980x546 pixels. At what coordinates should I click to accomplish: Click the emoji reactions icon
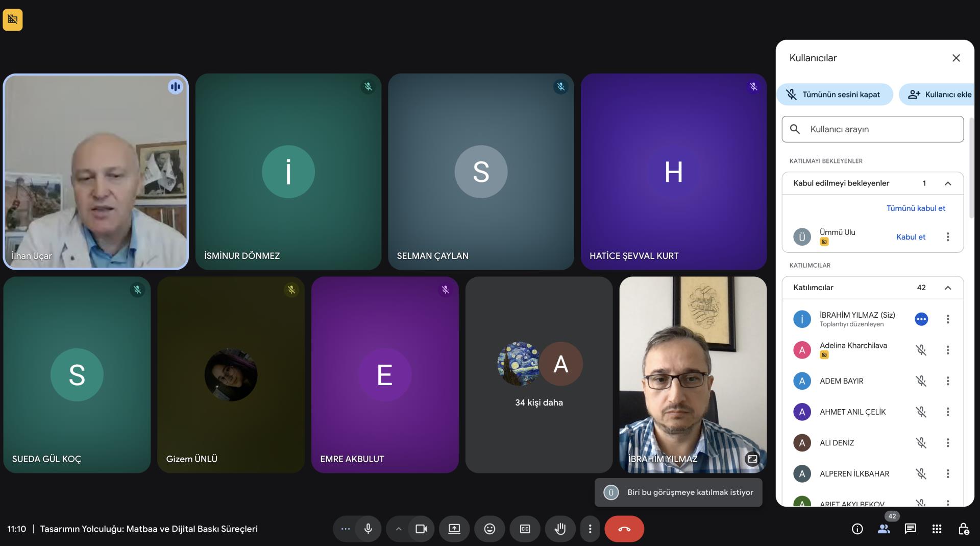coord(489,529)
